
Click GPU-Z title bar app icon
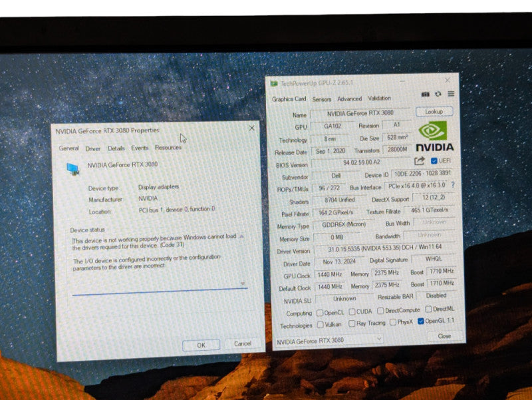(274, 84)
